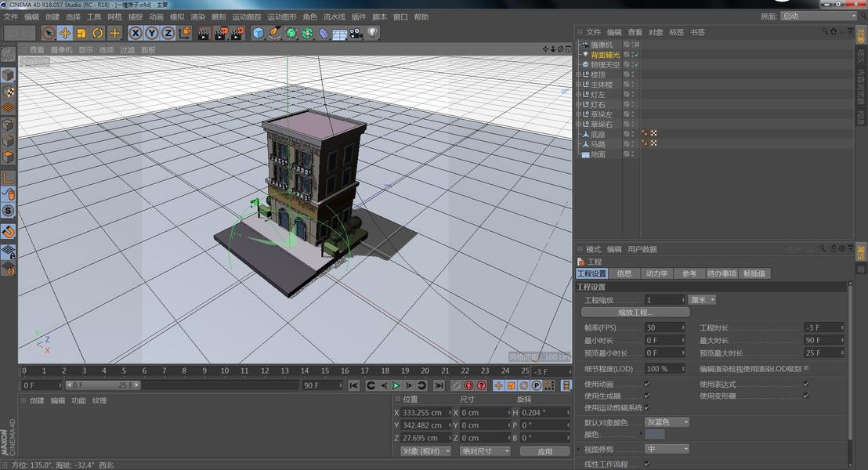
Task: Add a camera object from toolbar
Action: pos(356,34)
